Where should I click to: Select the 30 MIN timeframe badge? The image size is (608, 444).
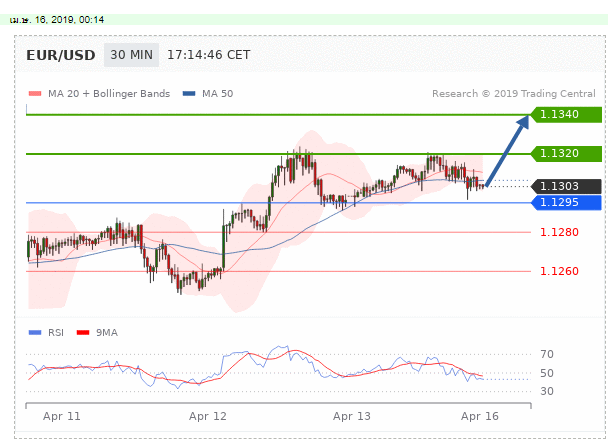pos(131,55)
